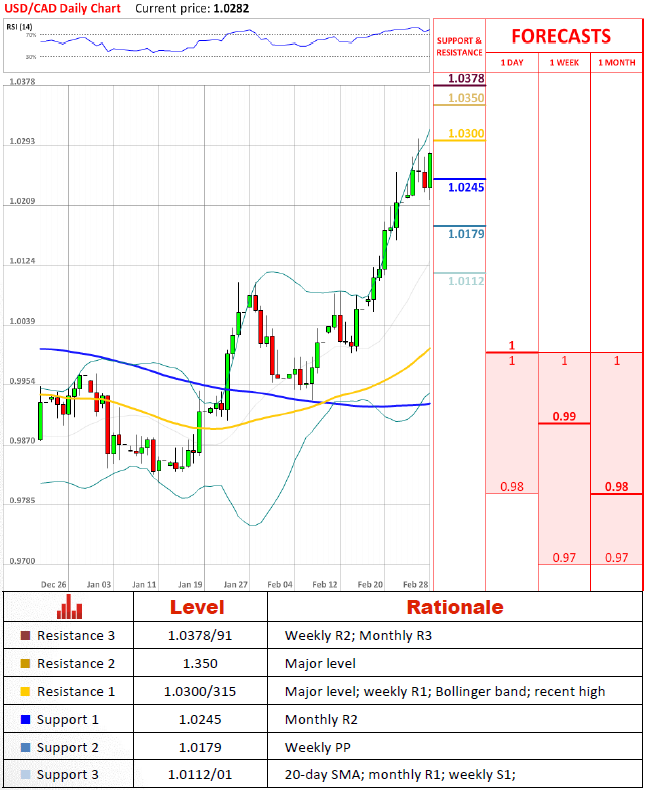The image size is (646, 790).
Task: Click the Support 3 light blue swatch
Action: (x=25, y=775)
